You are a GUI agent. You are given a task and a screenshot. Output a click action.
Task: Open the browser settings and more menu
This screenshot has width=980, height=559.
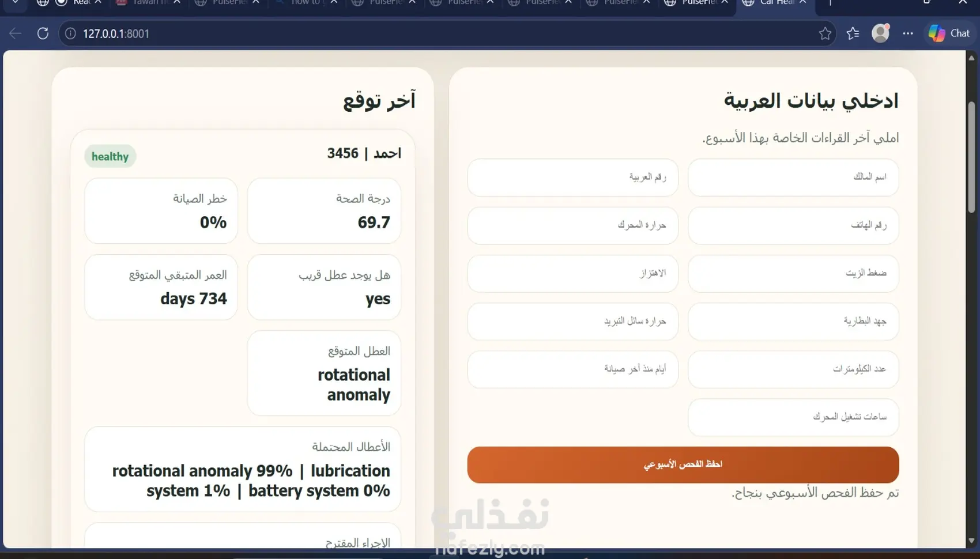click(x=908, y=33)
